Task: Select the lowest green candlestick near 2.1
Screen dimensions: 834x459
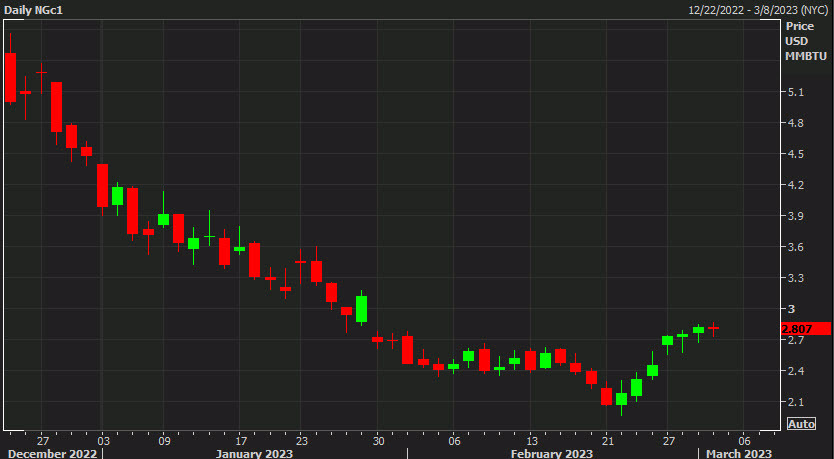Action: click(621, 398)
